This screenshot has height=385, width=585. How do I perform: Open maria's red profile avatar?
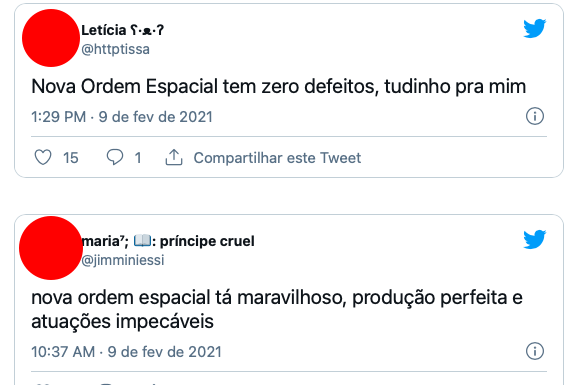coord(51,248)
